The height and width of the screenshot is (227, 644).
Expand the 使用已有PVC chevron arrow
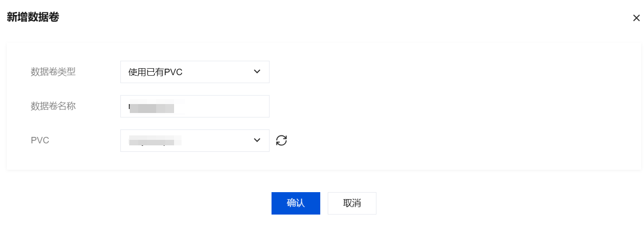pos(257,72)
